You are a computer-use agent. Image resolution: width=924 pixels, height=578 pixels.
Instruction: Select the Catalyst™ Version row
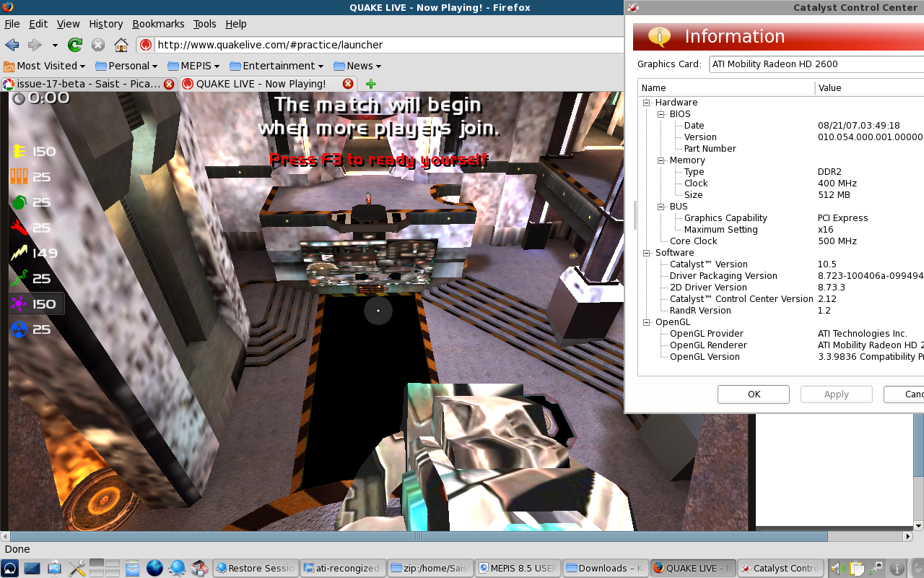[x=782, y=264]
